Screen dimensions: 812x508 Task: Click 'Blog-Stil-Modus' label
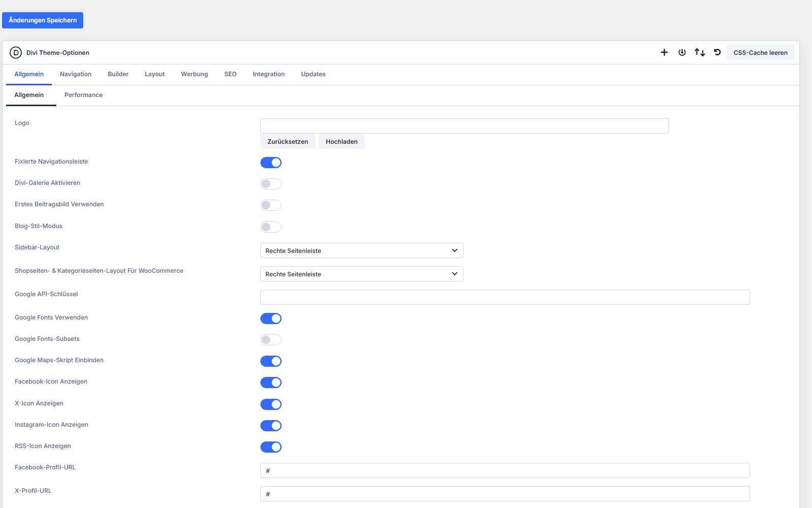click(39, 226)
